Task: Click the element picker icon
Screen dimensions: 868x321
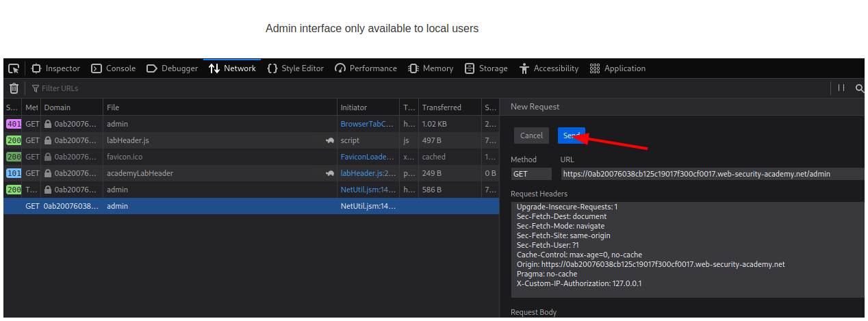Action: coord(14,68)
